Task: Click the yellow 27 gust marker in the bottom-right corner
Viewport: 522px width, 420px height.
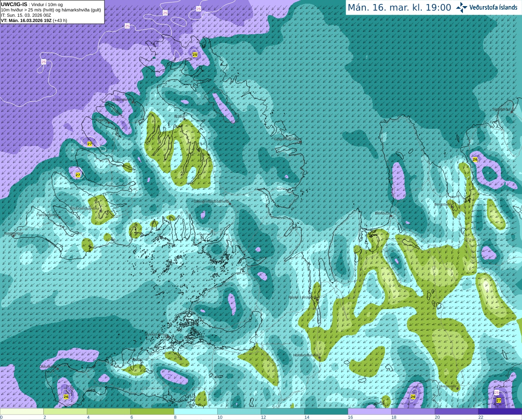Action: tap(499, 400)
